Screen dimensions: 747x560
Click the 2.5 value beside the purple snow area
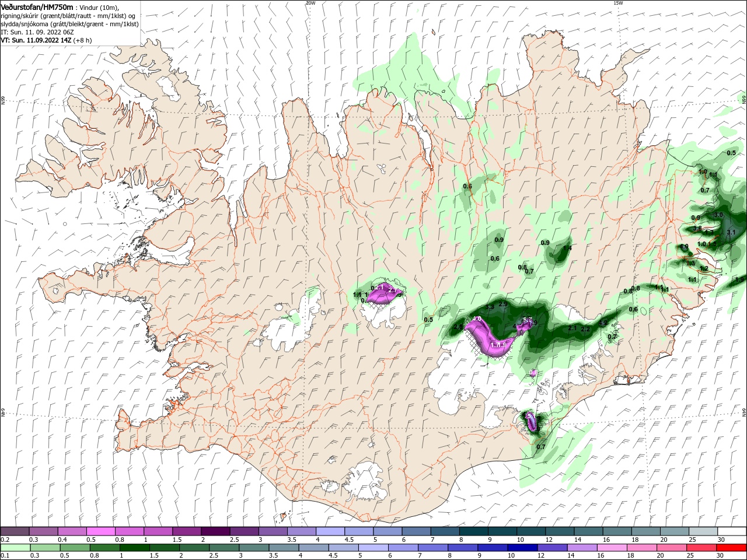click(458, 327)
